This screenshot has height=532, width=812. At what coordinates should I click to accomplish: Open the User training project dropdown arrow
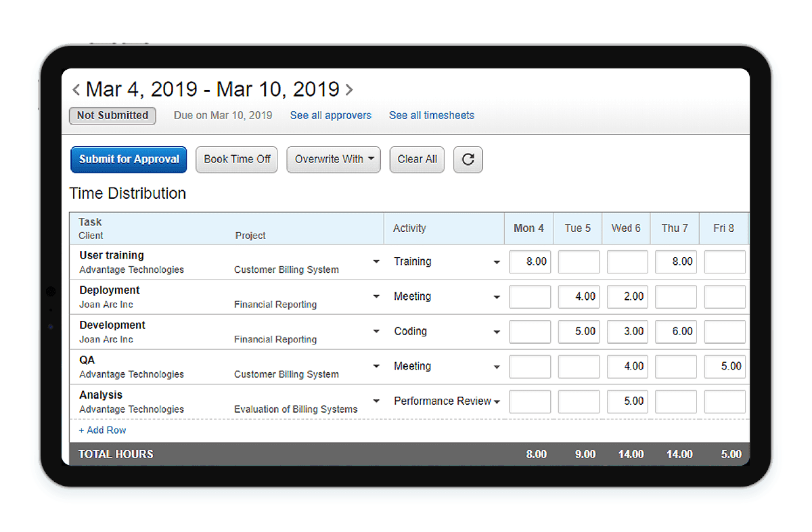point(378,261)
